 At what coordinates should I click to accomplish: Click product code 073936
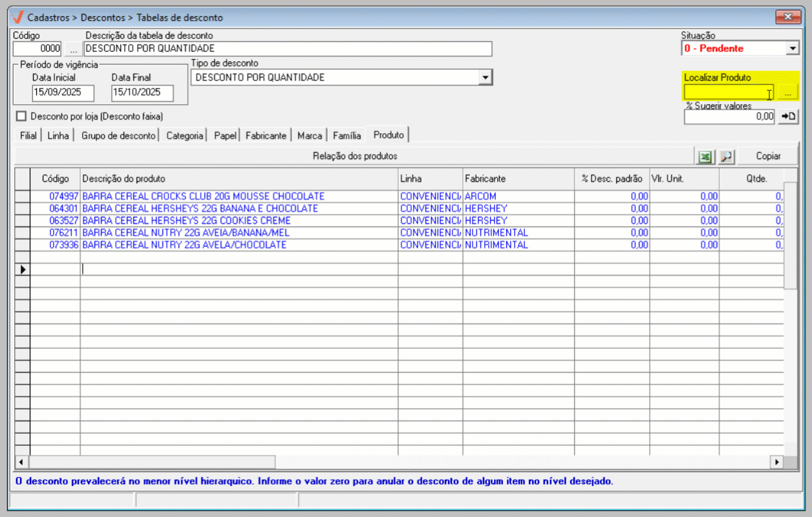pos(64,245)
